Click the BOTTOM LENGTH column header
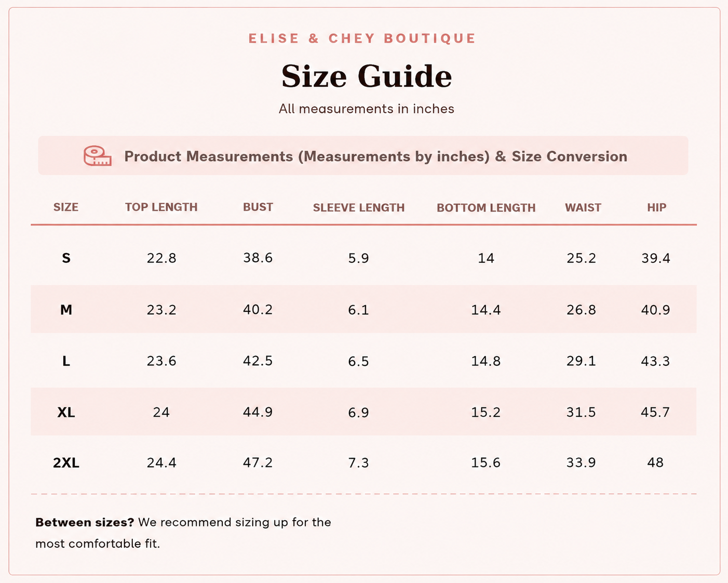The width and height of the screenshot is (728, 583). click(x=486, y=207)
